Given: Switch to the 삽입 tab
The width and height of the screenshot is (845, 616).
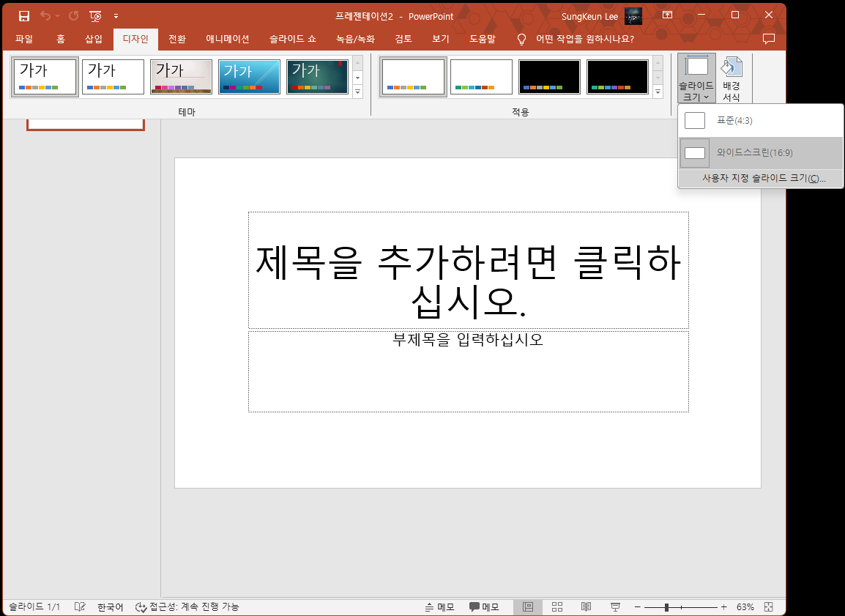Looking at the screenshot, I should pyautogui.click(x=94, y=39).
